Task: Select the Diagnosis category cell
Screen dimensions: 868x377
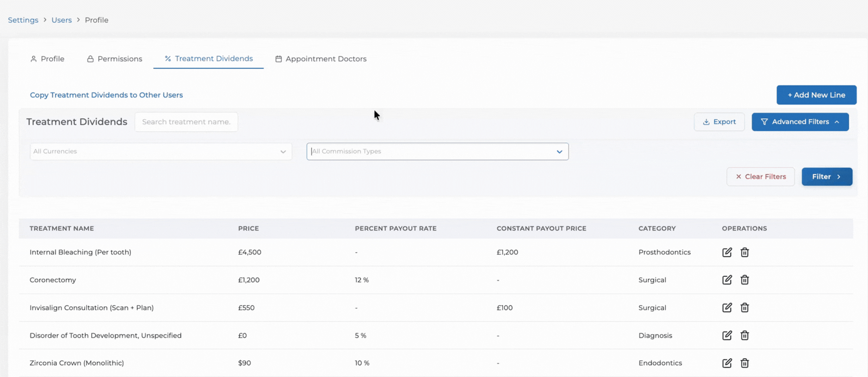Action: pos(655,335)
